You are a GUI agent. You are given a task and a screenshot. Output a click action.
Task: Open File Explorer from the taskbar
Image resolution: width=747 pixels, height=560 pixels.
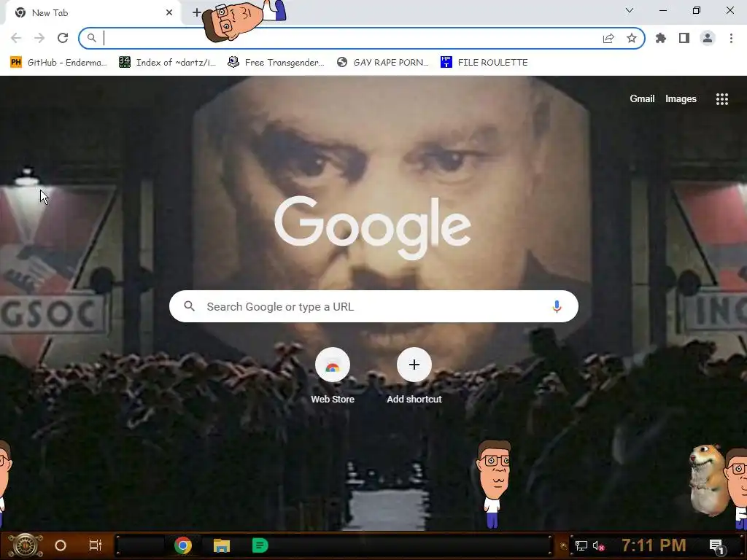[222, 545]
